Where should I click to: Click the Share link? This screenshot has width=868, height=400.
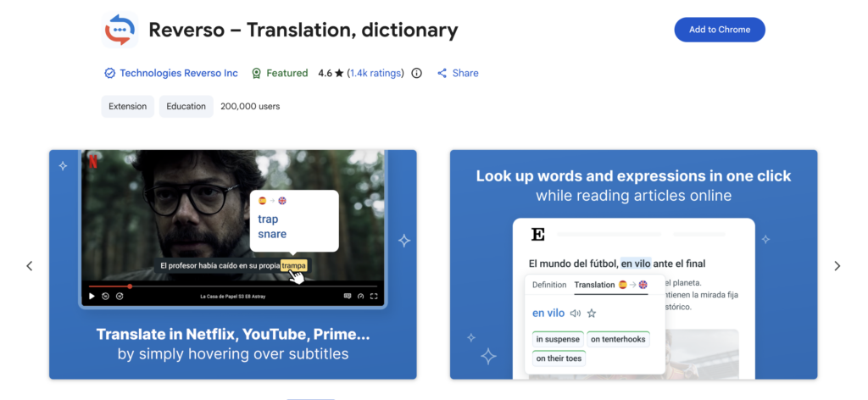tap(458, 73)
